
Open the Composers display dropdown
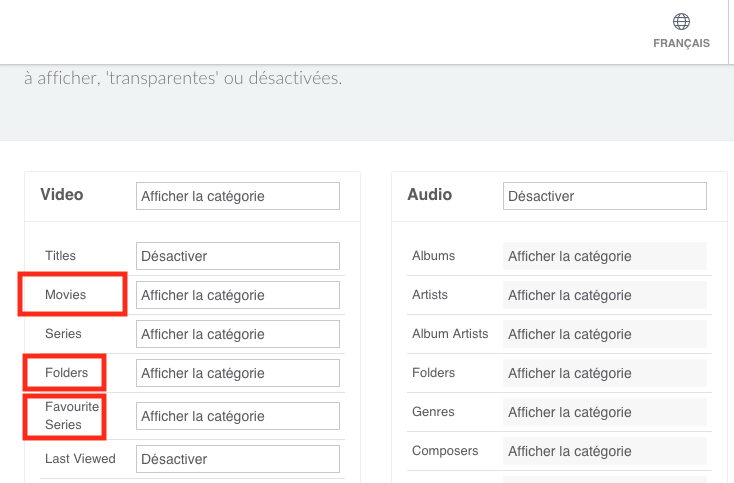[605, 451]
